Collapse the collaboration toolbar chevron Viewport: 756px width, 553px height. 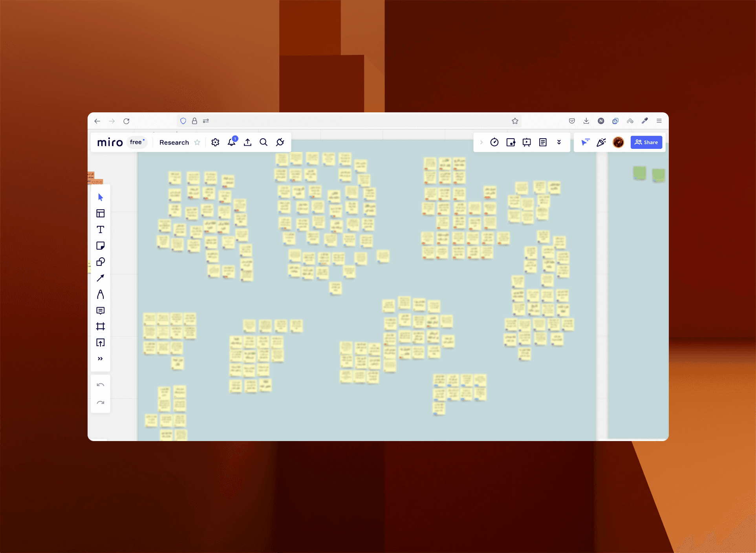[481, 142]
